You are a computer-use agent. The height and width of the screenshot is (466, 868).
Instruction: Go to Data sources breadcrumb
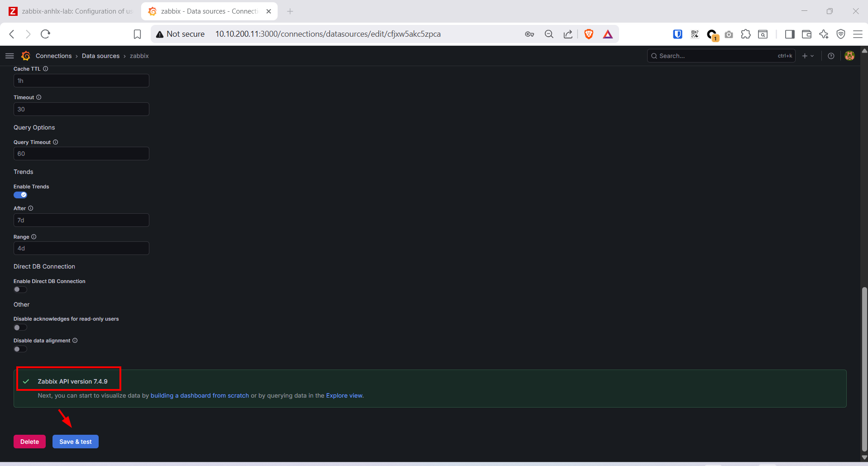(x=100, y=56)
